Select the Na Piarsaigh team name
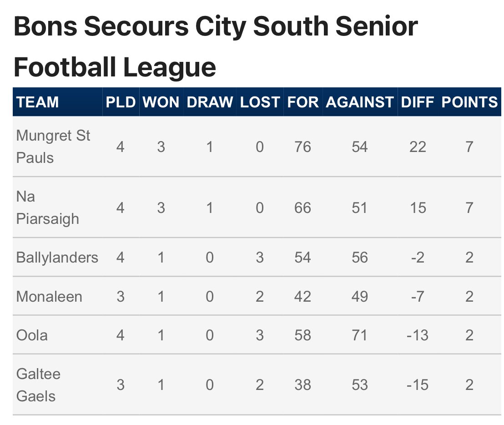Screen dimensions: 504x425 coord(47,208)
